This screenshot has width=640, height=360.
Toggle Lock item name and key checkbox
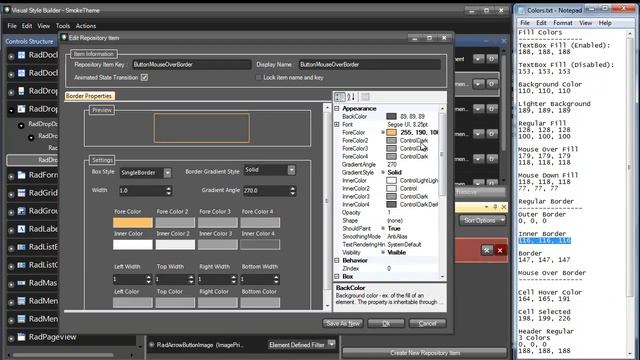(x=258, y=77)
